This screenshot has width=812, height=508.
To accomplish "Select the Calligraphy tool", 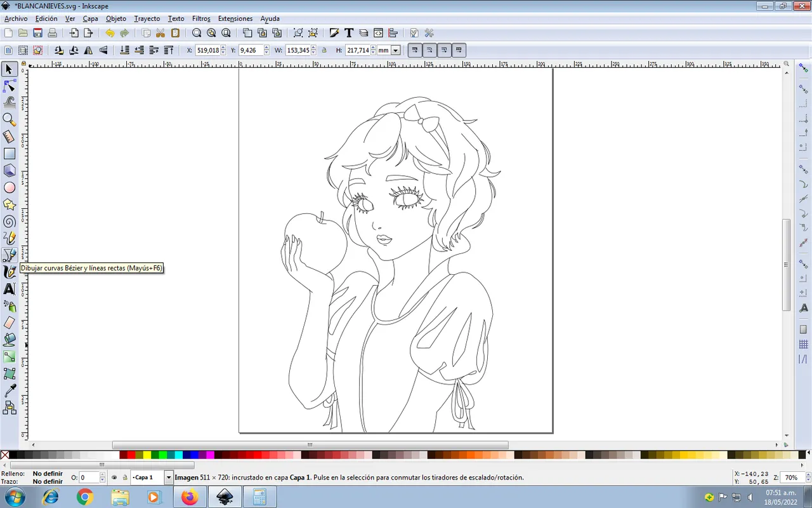I will [10, 272].
